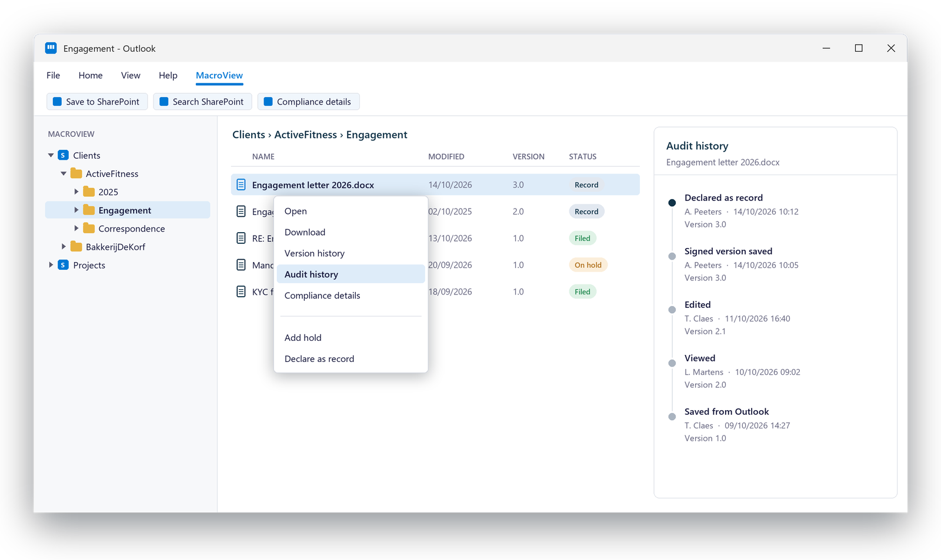Choose Compliance details in context menu
Screen dimensions: 941x560
coord(351,296)
